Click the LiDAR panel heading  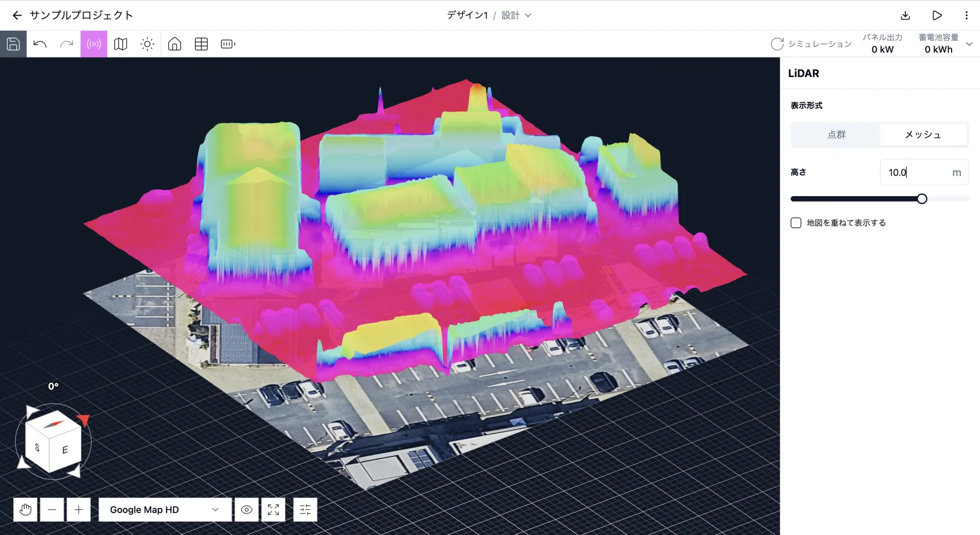pos(803,74)
